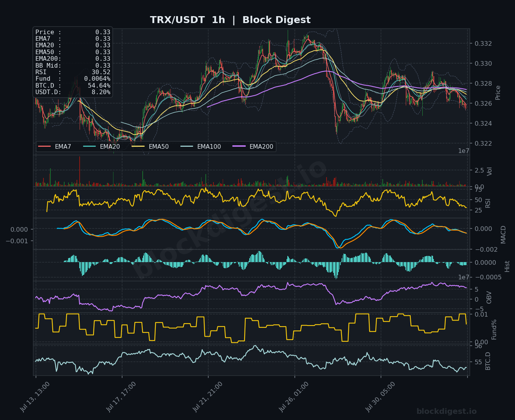This screenshot has height=420, width=515.
Task: Click the Jul 13, 13:00 time label
Action: 35,397
